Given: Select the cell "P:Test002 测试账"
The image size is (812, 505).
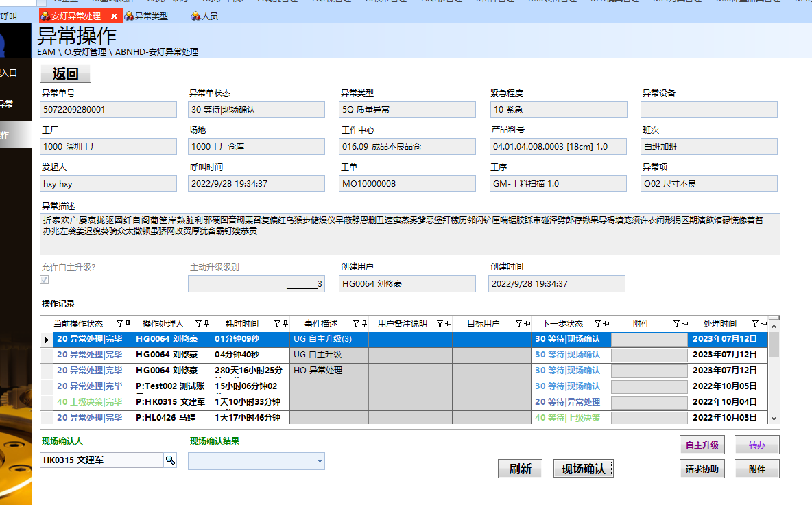Looking at the screenshot, I should coord(171,386).
